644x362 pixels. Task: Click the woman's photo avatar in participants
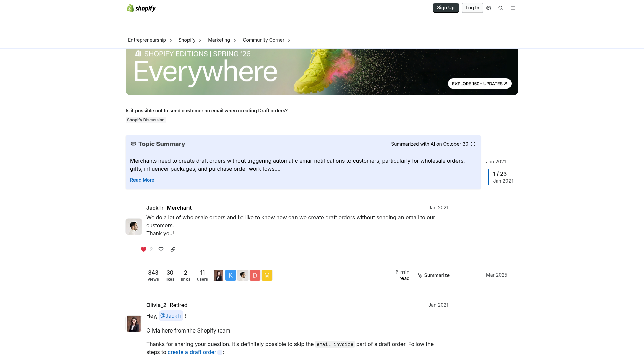219,275
